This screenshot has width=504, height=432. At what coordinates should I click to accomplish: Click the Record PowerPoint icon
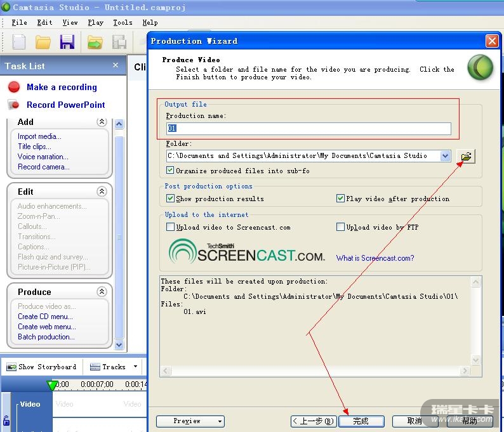pyautogui.click(x=13, y=105)
